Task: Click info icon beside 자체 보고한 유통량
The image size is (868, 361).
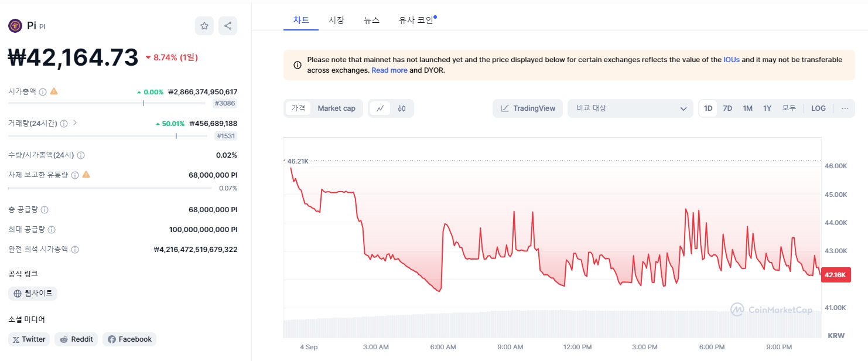Action: click(75, 175)
